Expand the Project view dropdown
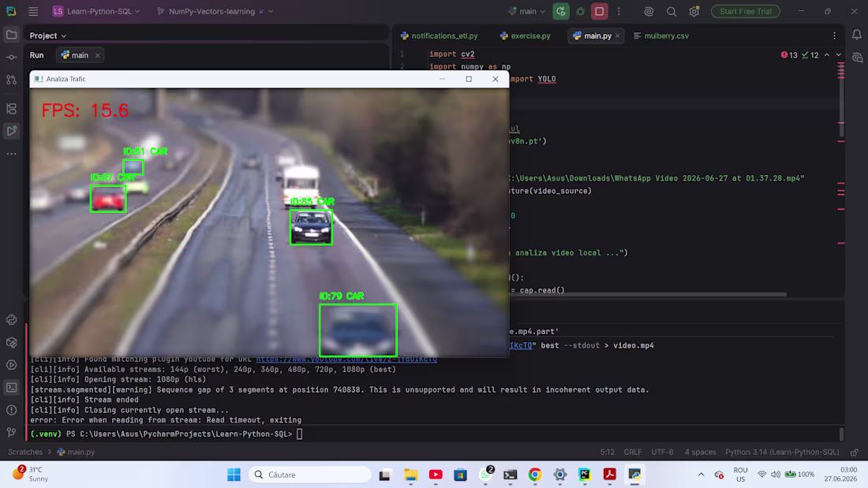Viewport: 868px width, 488px height. tap(47, 35)
